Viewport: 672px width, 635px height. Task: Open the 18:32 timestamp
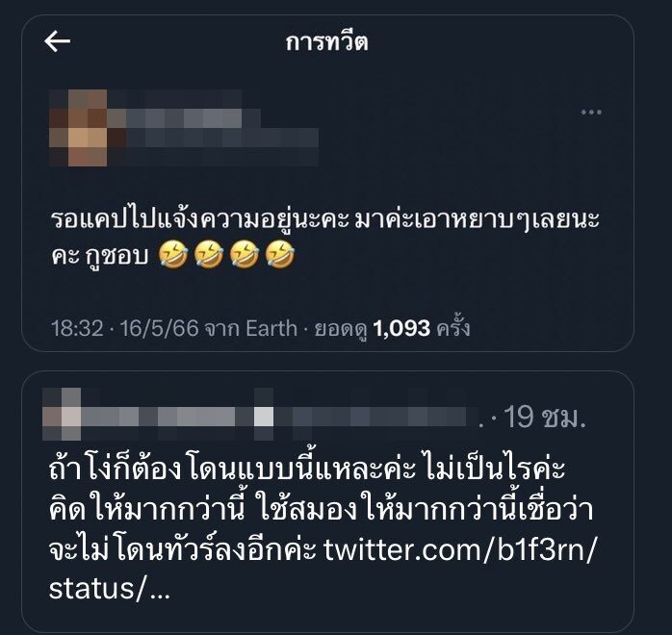pos(77,329)
